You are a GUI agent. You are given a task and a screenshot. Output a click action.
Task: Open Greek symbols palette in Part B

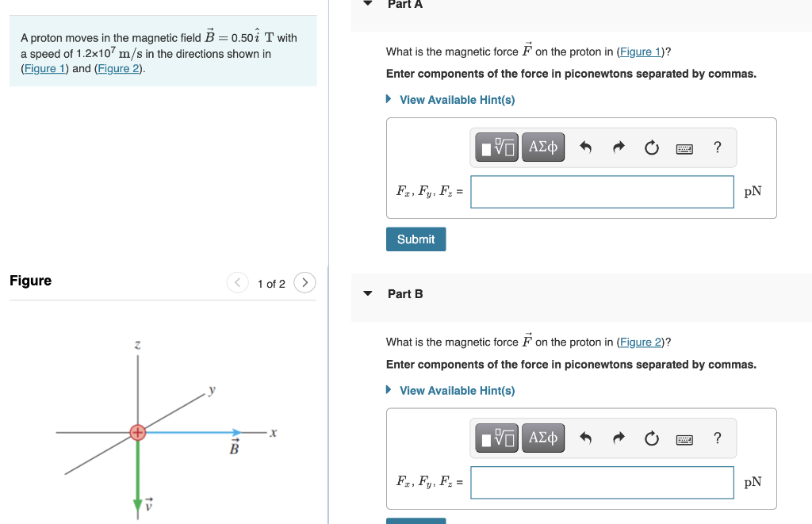[542, 438]
